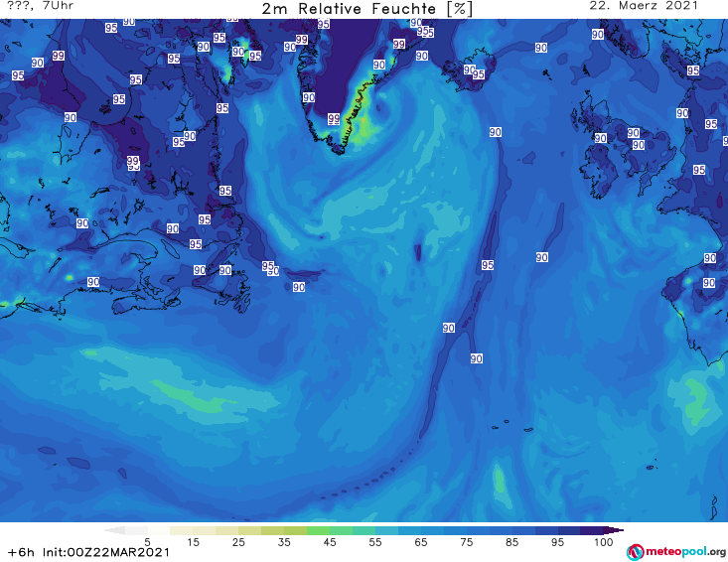
Task: Click the '99' contour label at southern Greenland
Action: (x=334, y=119)
